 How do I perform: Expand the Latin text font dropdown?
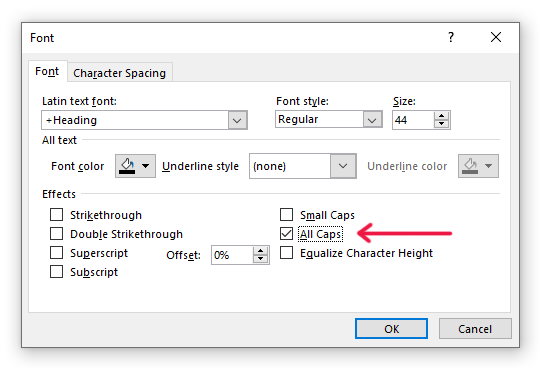pos(237,120)
